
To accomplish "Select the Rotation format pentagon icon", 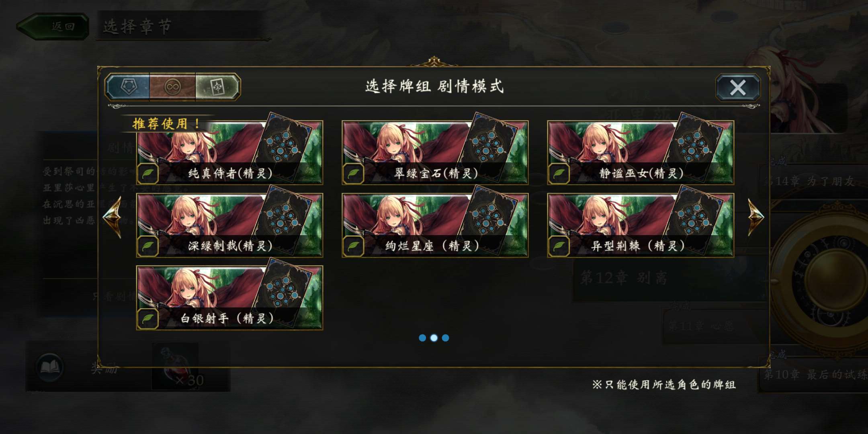I will click(x=128, y=86).
